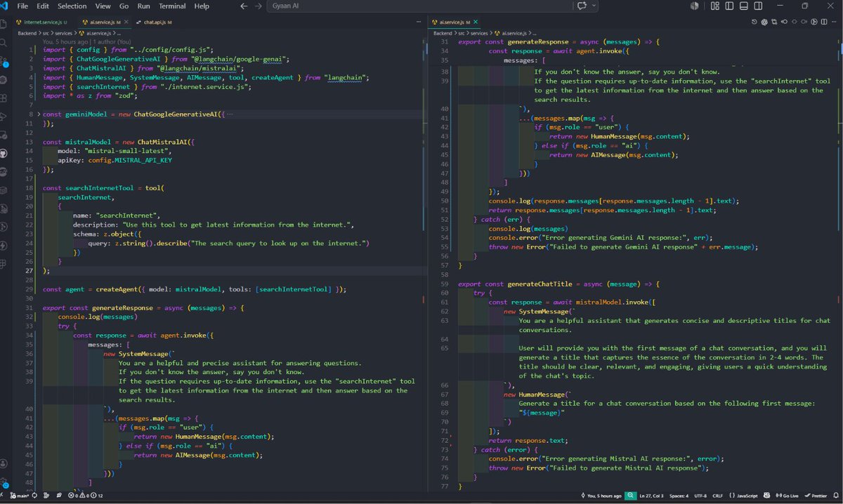
Task: Open the Accounts icon in activity bar
Action: pos(4,464)
